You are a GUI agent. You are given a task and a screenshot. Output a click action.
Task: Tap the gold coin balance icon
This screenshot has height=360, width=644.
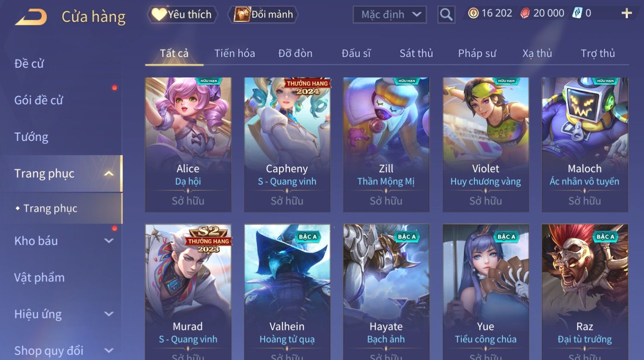473,13
